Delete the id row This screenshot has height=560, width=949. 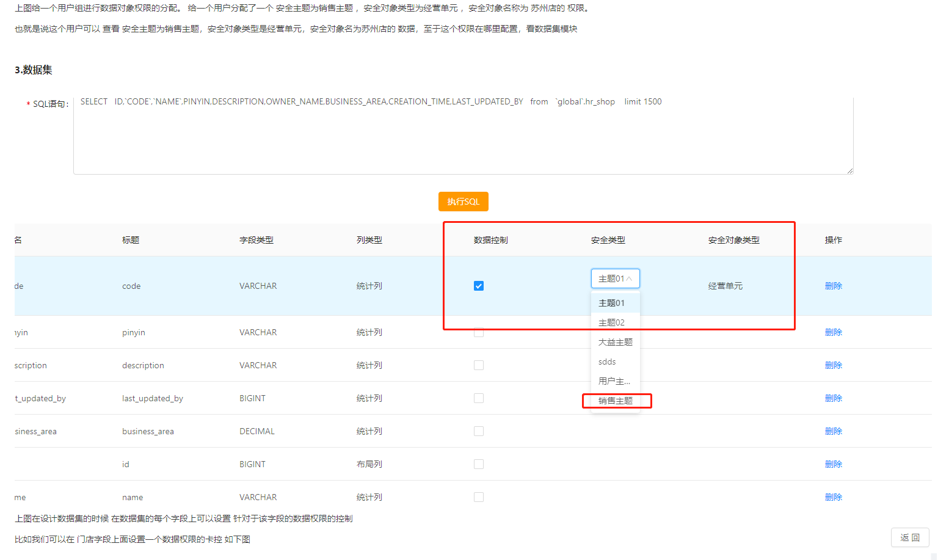click(x=834, y=464)
